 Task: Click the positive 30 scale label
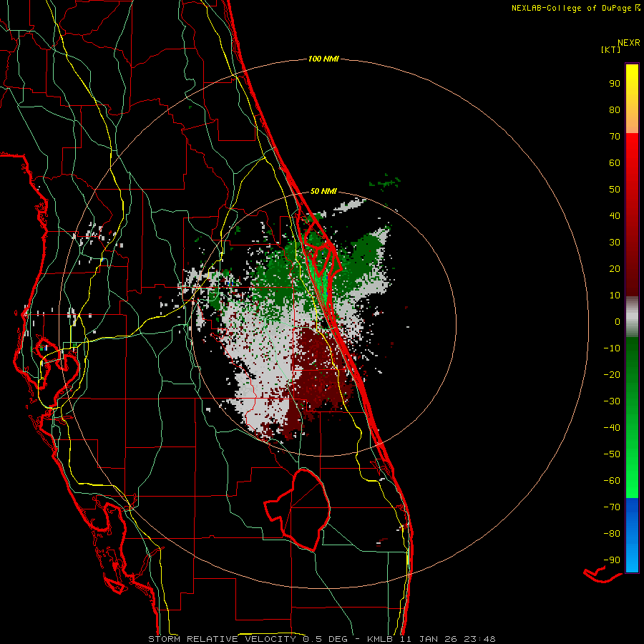coord(615,243)
